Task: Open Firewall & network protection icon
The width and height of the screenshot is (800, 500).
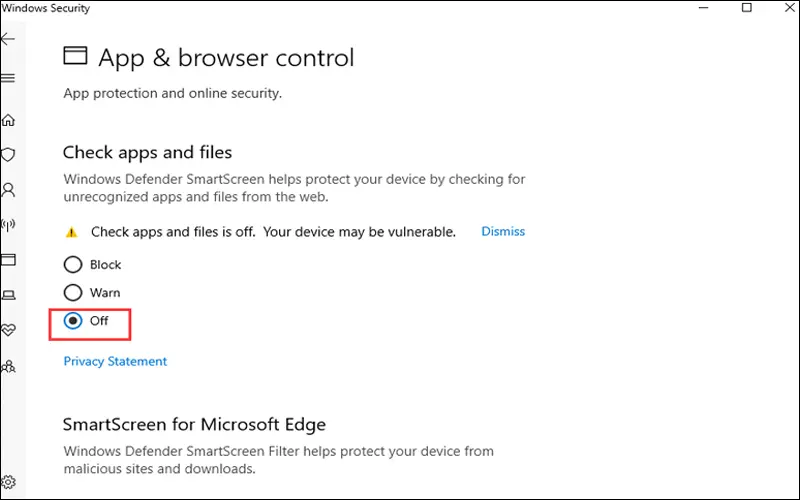Action: [8, 224]
